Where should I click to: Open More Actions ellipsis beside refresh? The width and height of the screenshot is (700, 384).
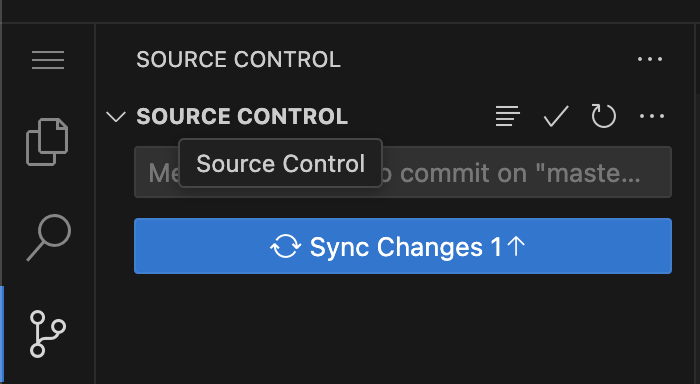(652, 117)
